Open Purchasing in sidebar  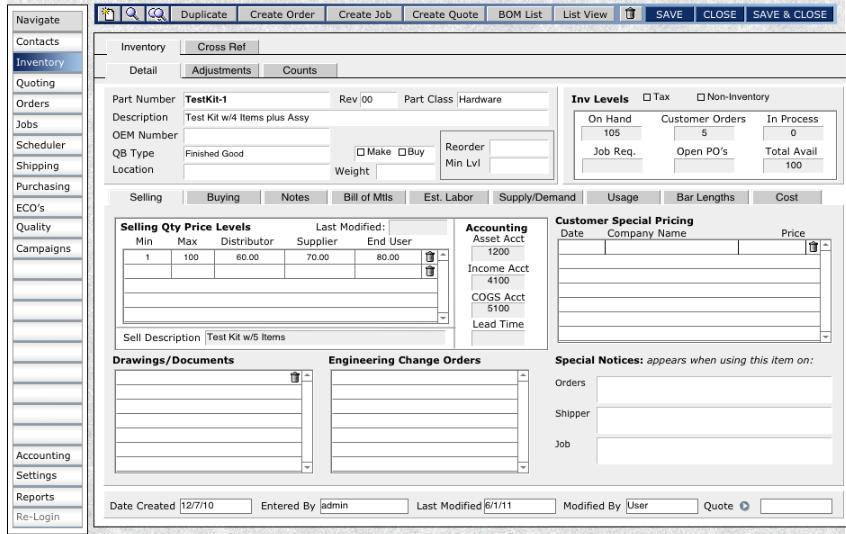coord(47,187)
